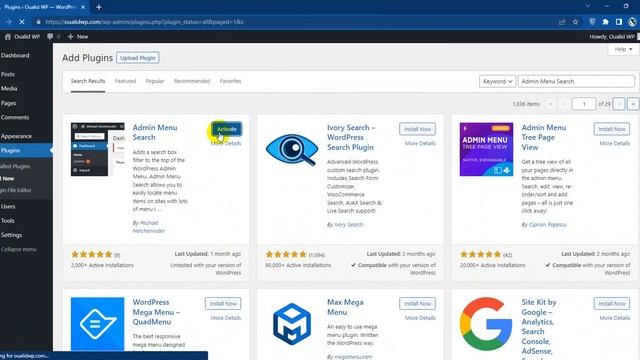The width and height of the screenshot is (640, 360).
Task: Click the Site Kit Google logo
Action: pos(486,324)
